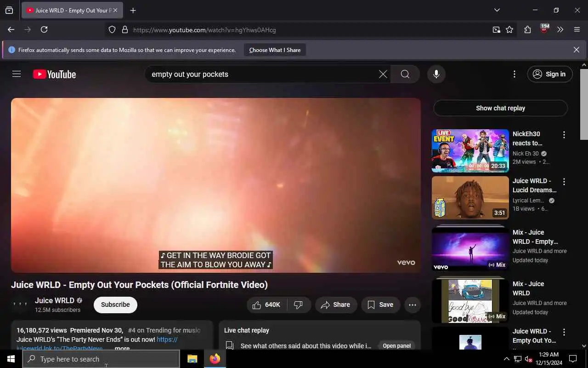
Task: Open the Goodbye & Good Riddance mix thumbnail
Action: click(x=470, y=301)
